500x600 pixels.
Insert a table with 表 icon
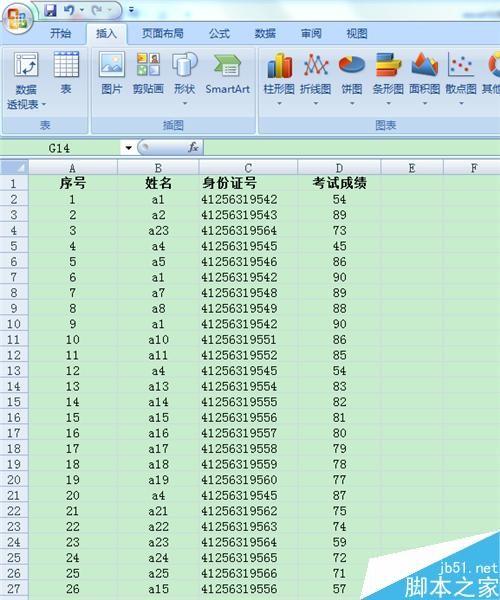click(66, 73)
